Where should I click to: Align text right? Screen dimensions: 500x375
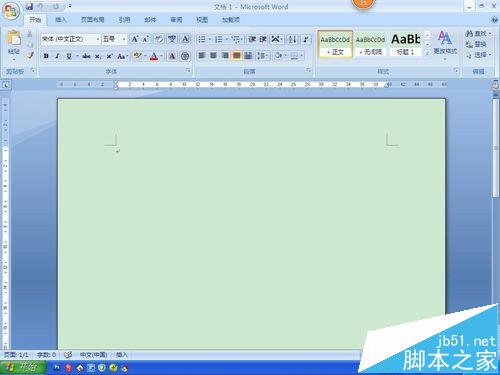pyautogui.click(x=225, y=55)
